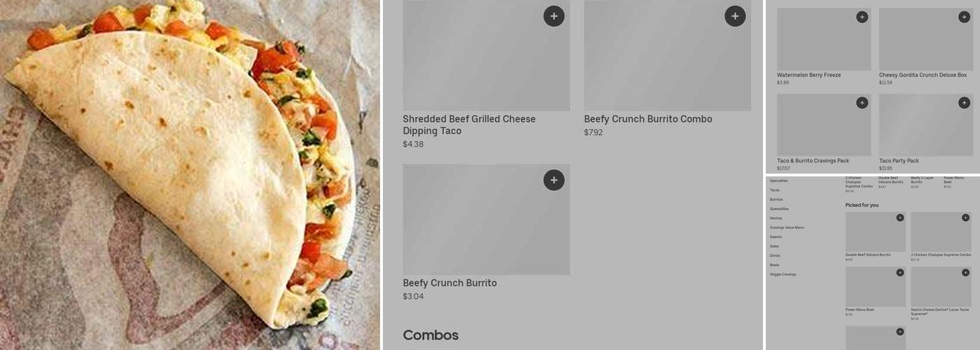Add Taco Party Pack to order

[964, 103]
